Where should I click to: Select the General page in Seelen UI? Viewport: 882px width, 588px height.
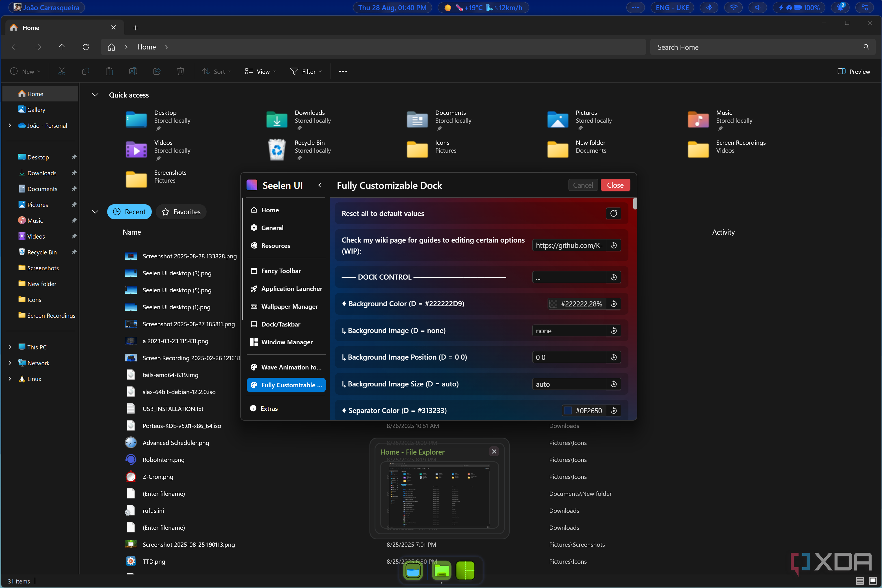click(286, 228)
